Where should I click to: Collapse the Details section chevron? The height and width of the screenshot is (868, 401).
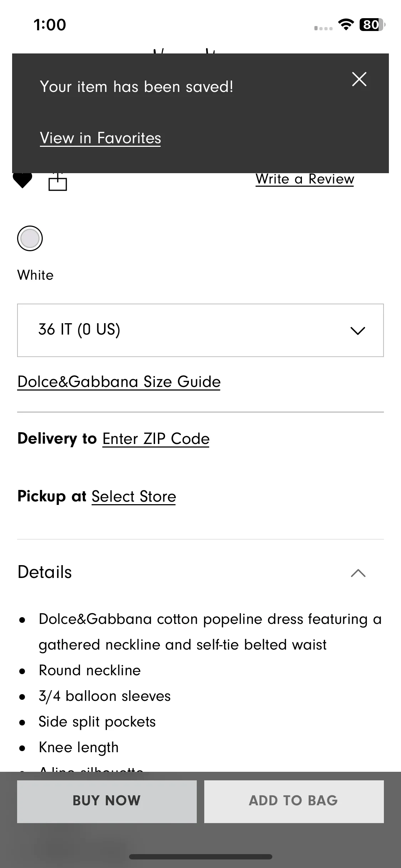(358, 573)
